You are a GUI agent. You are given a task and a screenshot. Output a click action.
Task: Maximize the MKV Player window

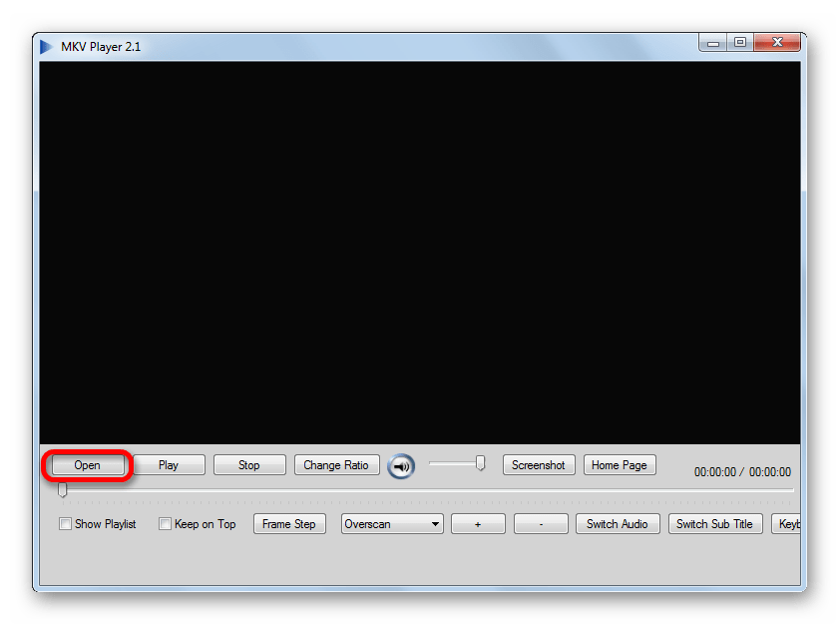[x=740, y=43]
